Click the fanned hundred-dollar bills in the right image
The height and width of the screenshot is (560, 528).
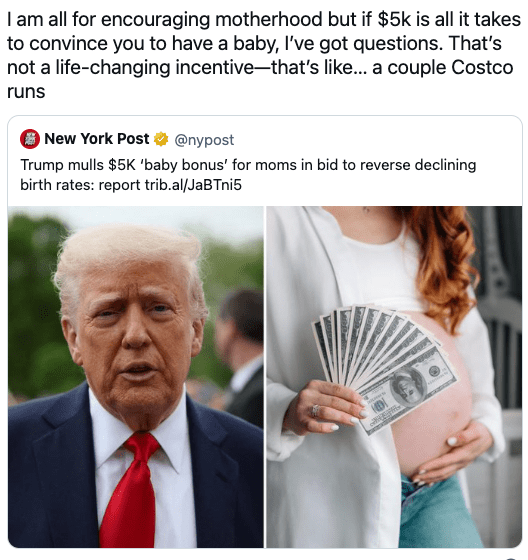pos(384,364)
